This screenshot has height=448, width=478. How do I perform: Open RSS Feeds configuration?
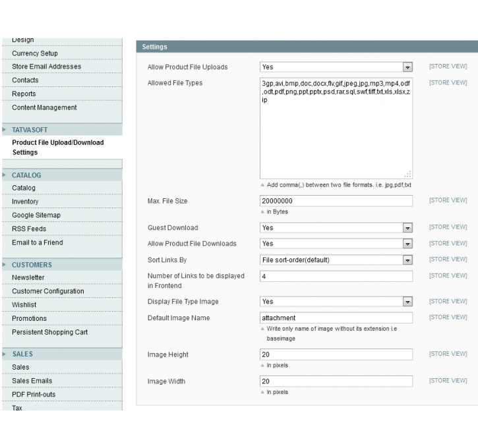(x=29, y=229)
